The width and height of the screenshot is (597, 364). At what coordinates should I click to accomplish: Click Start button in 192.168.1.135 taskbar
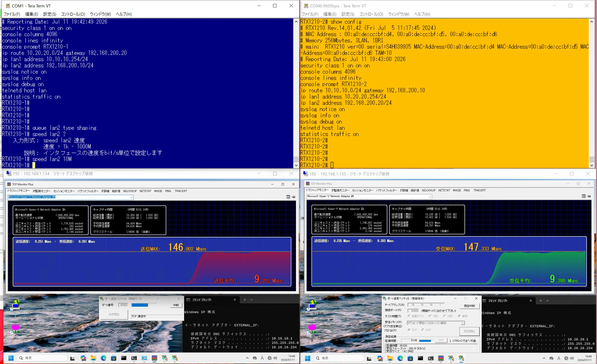pyautogui.click(x=308, y=358)
